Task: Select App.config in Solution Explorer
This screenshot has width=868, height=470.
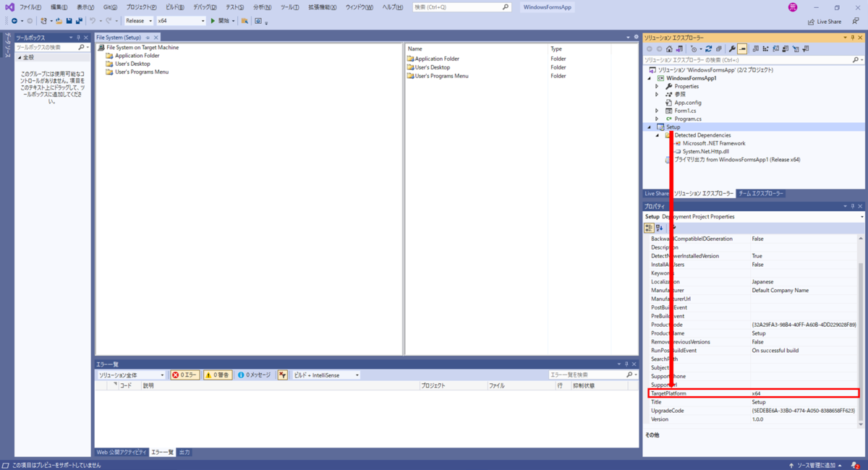Action: [x=687, y=103]
